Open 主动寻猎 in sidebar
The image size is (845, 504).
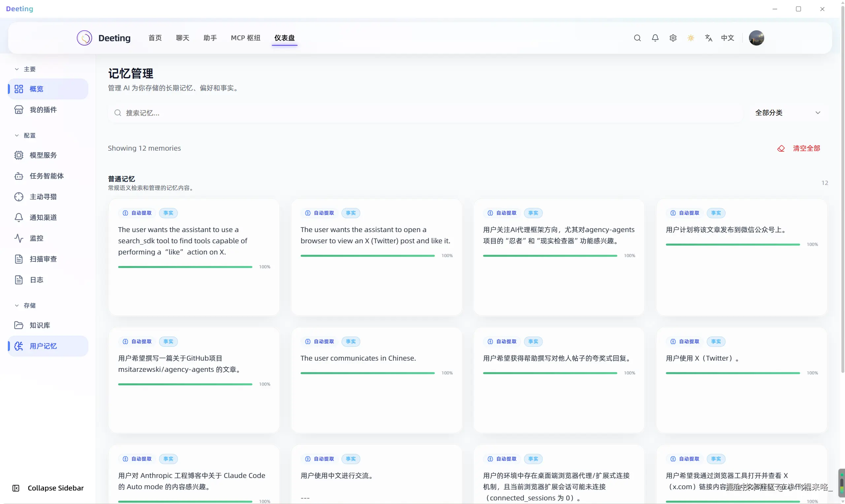(x=43, y=197)
